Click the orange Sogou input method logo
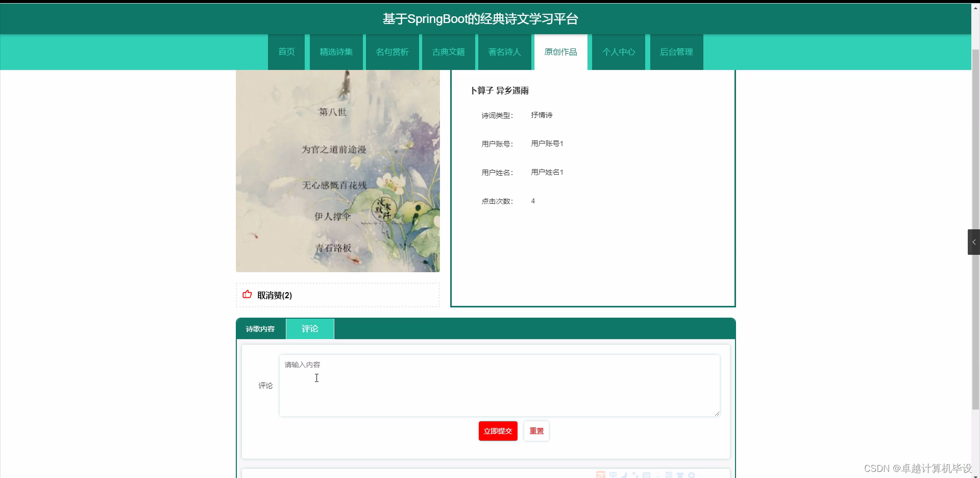The image size is (980, 478). [601, 474]
